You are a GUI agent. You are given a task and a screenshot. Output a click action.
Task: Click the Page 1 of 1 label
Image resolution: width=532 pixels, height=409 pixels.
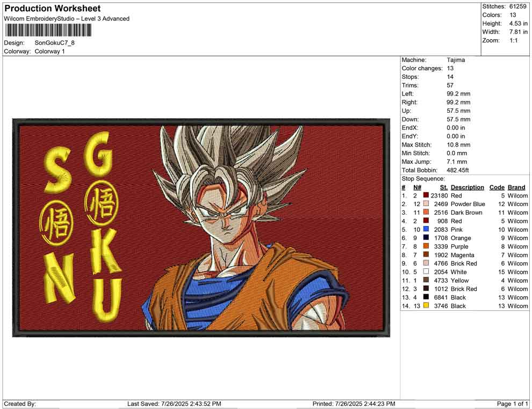512,404
